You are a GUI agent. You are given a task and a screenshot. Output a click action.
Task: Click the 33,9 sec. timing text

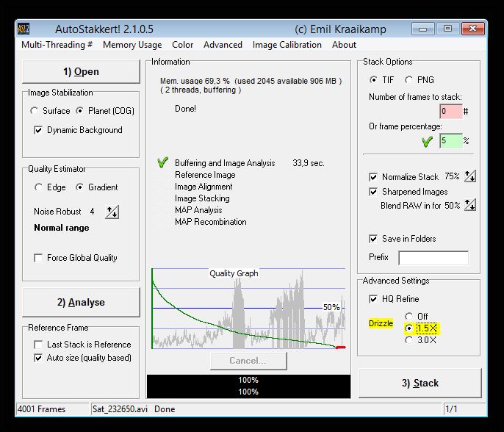coord(309,163)
